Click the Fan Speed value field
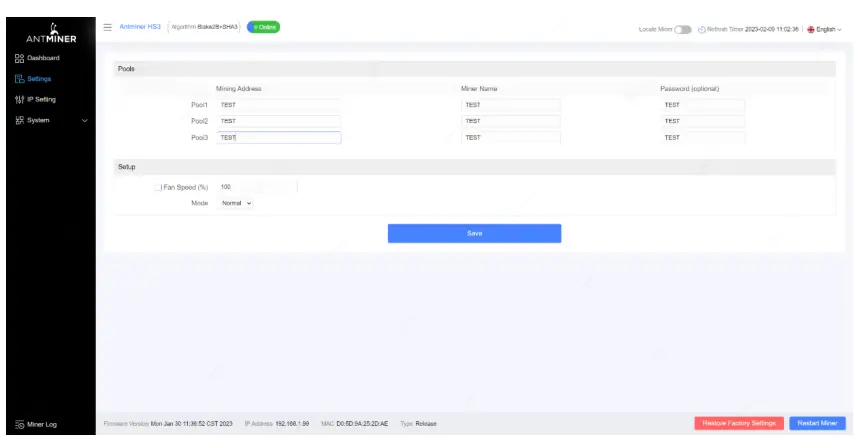 click(x=257, y=187)
